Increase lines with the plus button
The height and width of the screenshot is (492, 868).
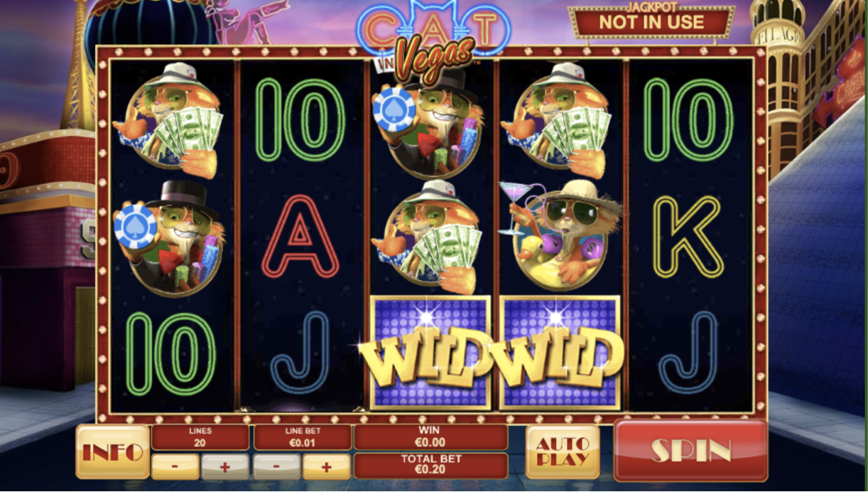(x=225, y=466)
